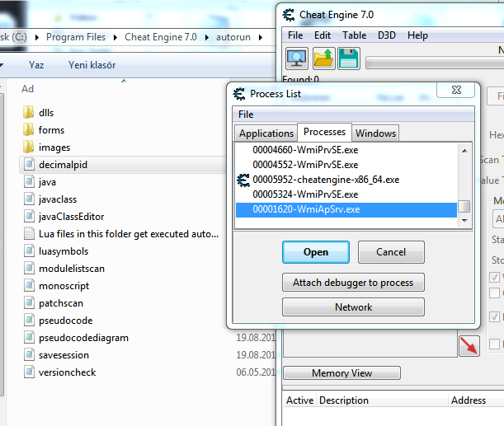Click the open cheat table folder icon
The image size is (504, 426).
[x=323, y=59]
